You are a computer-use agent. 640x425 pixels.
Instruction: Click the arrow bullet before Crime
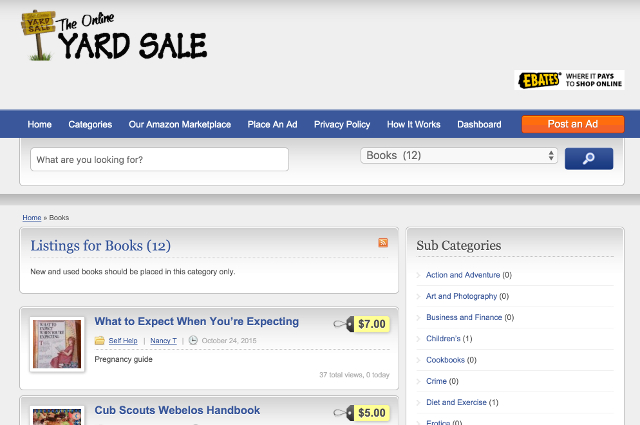click(418, 381)
